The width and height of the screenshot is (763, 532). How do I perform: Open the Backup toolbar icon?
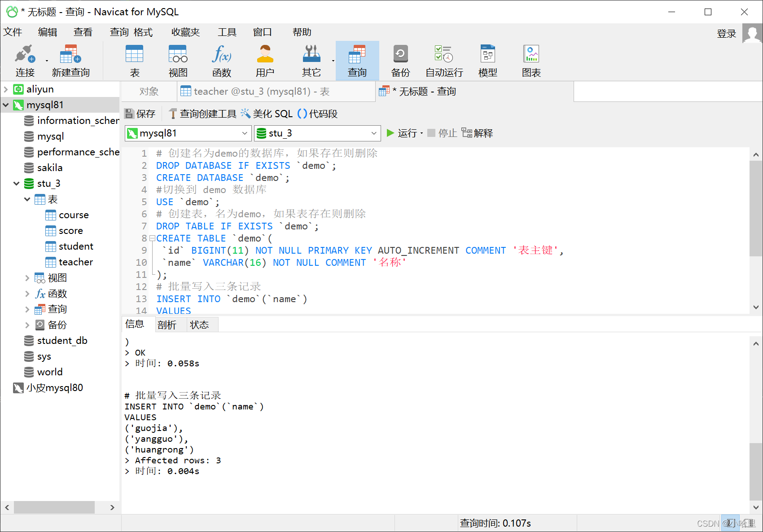[400, 61]
